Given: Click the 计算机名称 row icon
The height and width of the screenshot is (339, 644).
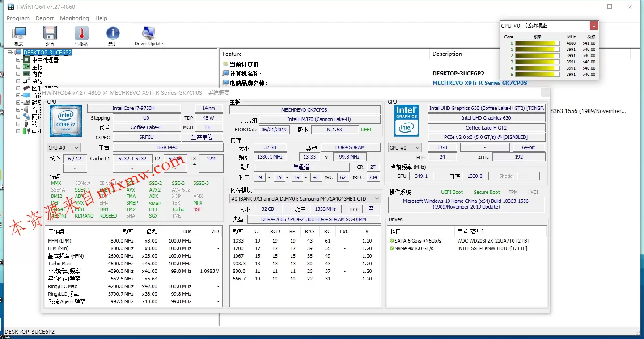Looking at the screenshot, I should [226, 74].
